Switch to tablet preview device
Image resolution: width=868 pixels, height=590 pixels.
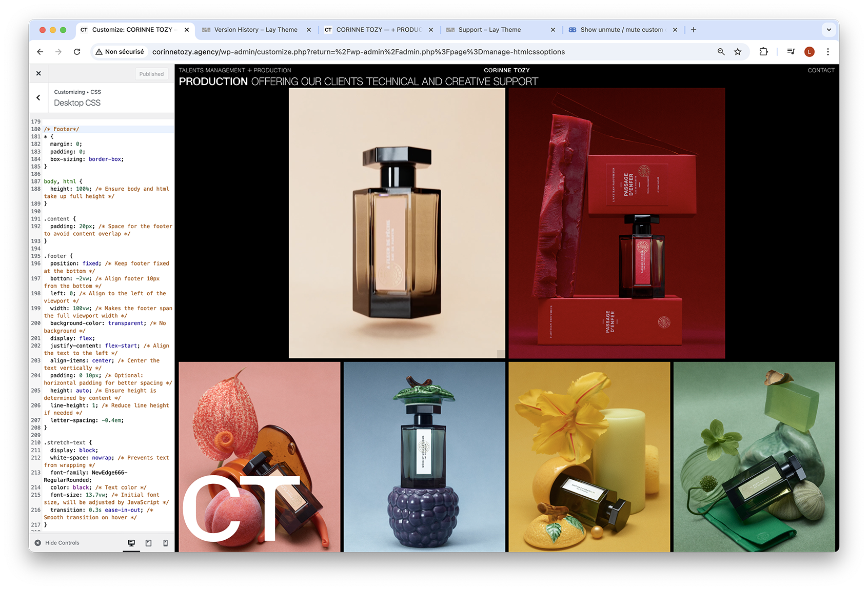(x=148, y=543)
